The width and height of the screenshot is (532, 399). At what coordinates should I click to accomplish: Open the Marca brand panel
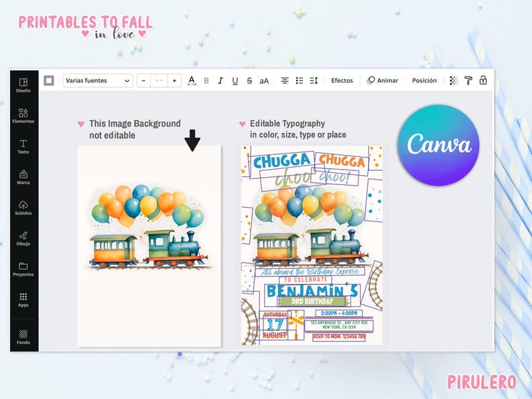(23, 177)
